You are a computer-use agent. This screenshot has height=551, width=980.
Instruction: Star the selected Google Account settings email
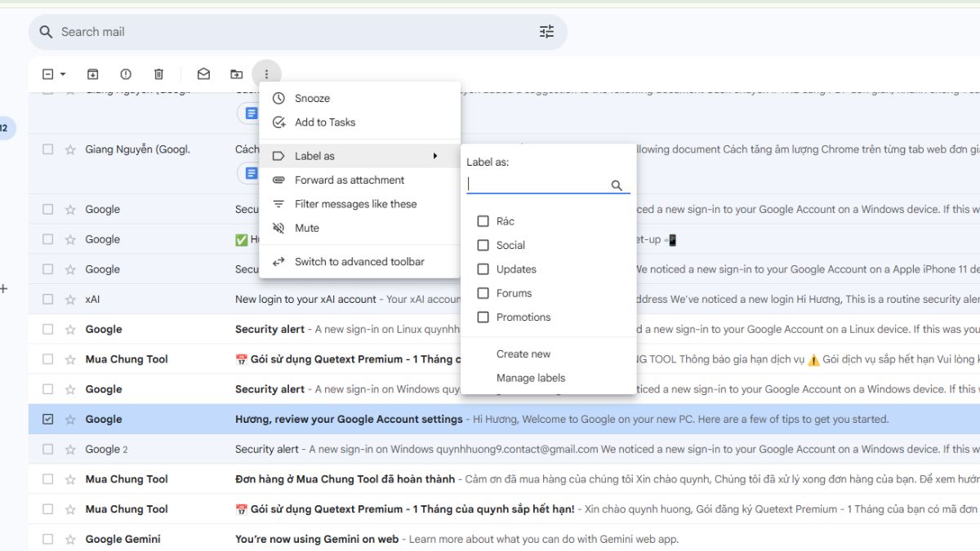[70, 420]
